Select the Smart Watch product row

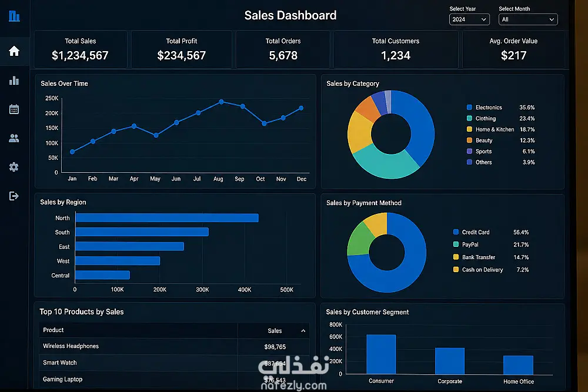point(175,363)
